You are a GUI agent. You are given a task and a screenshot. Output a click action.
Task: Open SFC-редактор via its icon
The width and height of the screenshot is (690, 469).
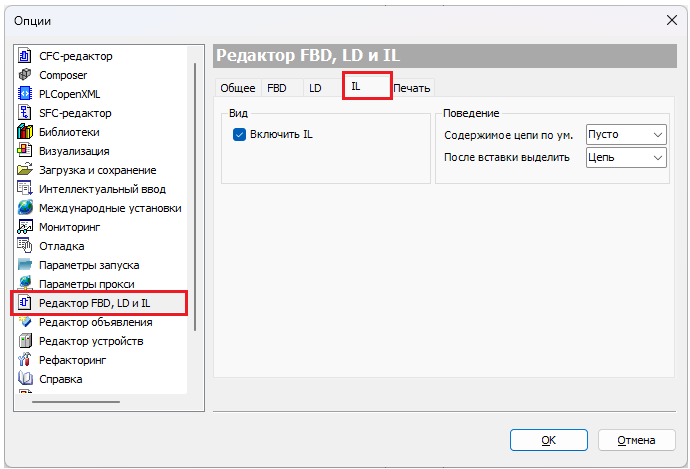(26, 113)
